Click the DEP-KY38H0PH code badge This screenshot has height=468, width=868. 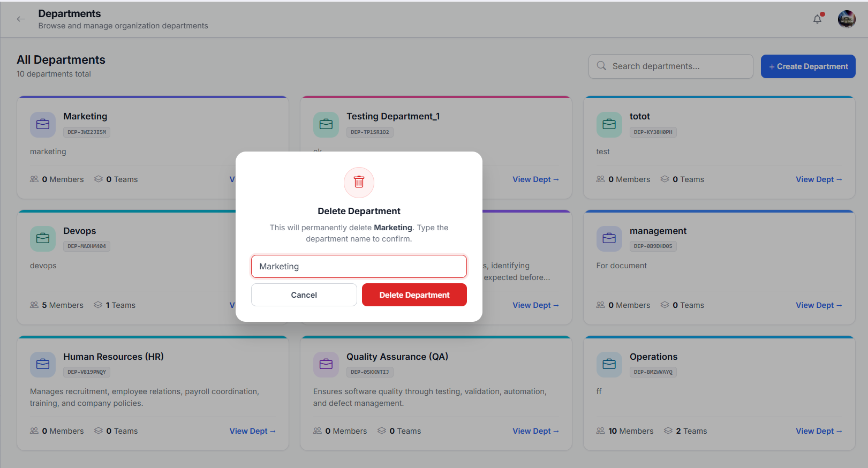[x=653, y=132]
